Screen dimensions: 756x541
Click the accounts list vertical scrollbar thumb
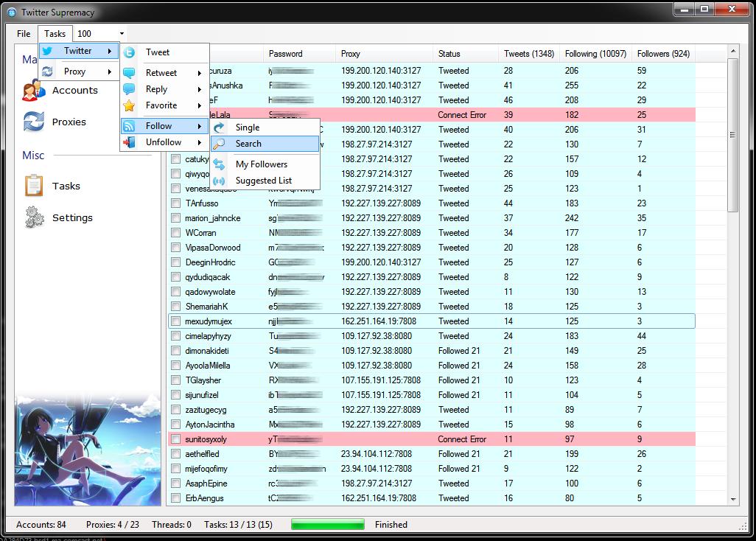coord(733,135)
